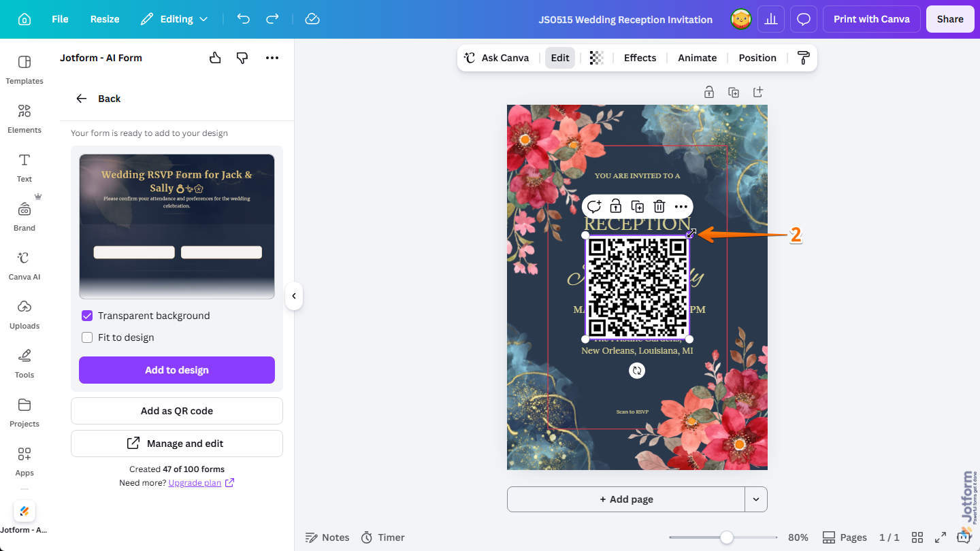The width and height of the screenshot is (980, 551).
Task: Click Add as QR code button
Action: [x=177, y=411]
